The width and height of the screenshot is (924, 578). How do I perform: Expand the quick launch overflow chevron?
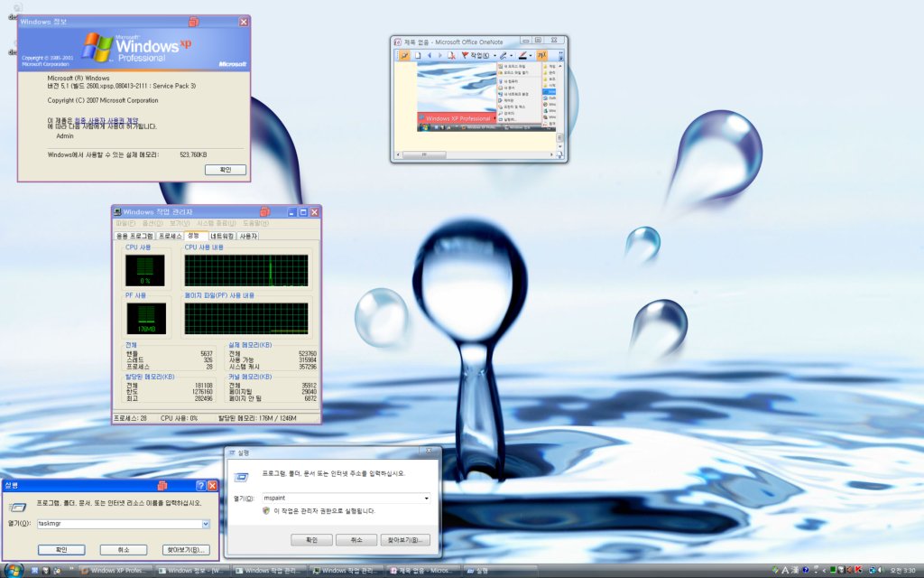pyautogui.click(x=72, y=571)
